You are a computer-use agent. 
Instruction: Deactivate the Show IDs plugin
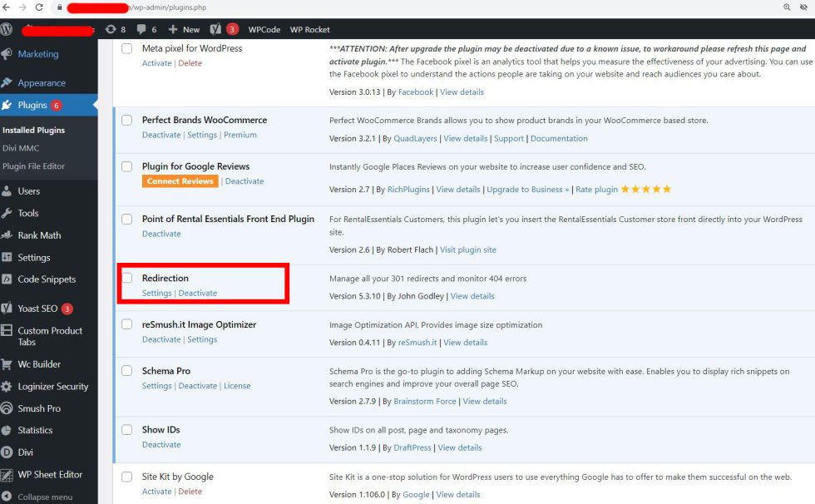pos(161,445)
